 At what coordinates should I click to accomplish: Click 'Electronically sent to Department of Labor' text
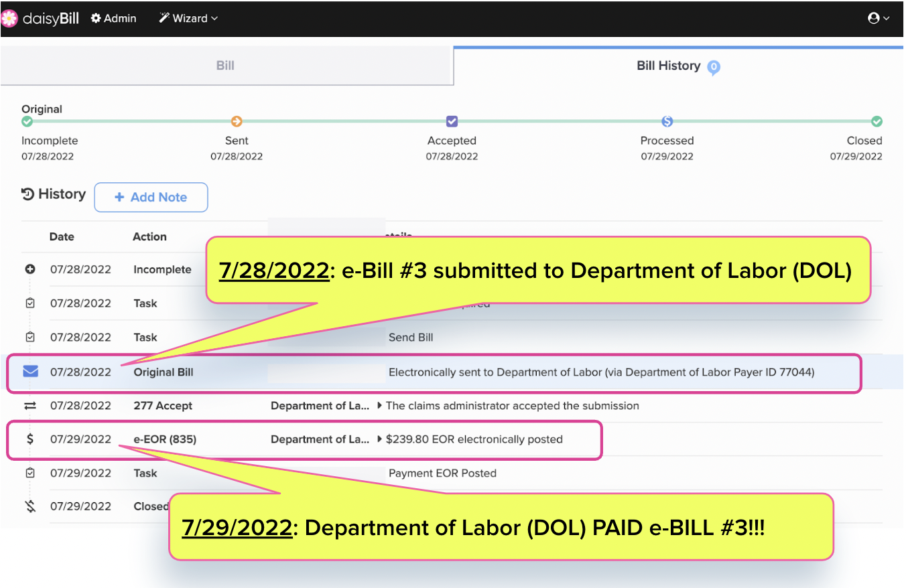coord(601,372)
